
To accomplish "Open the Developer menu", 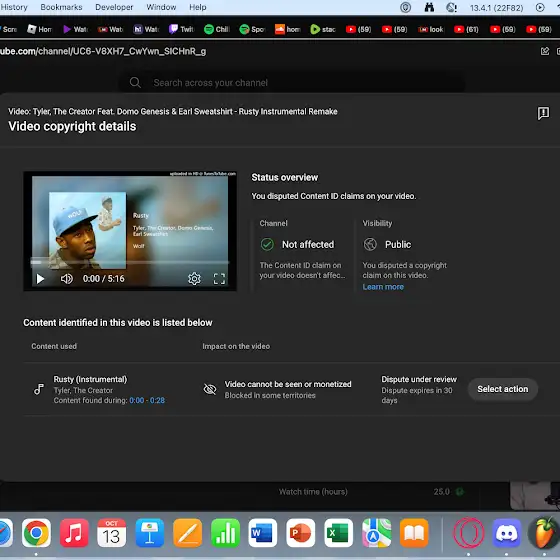I will [114, 7].
